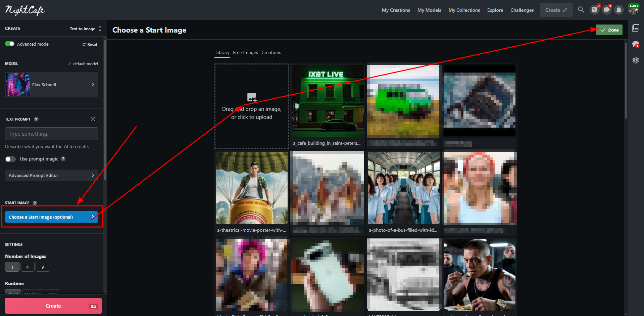Screen dimensions: 644x316
Task: Expand the Flux Schnell model selector
Action: pos(51,85)
